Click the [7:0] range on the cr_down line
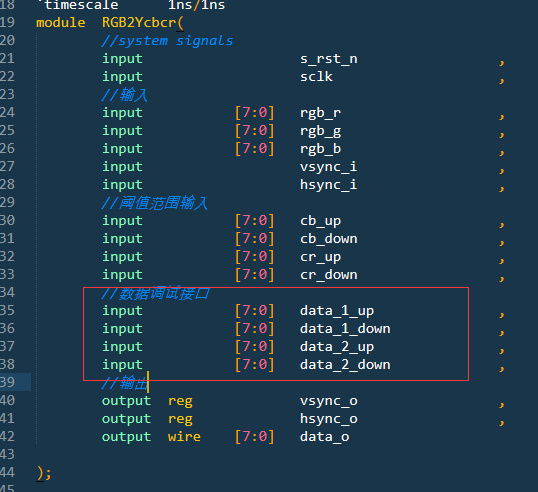The image size is (538, 492). tap(255, 275)
